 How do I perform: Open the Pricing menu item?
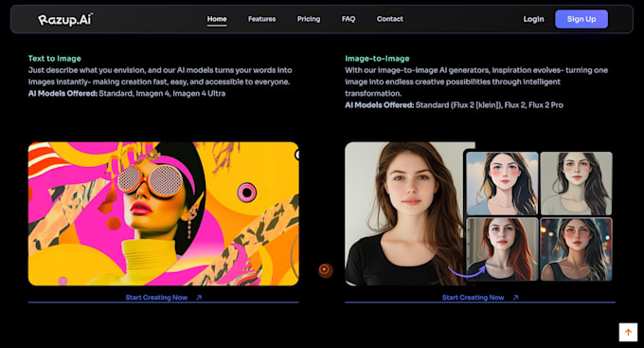[309, 19]
